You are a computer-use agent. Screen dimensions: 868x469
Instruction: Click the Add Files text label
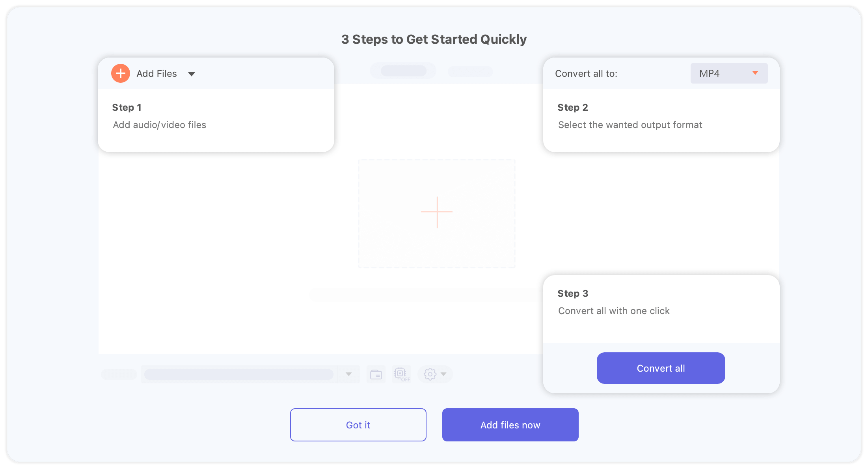(x=156, y=74)
